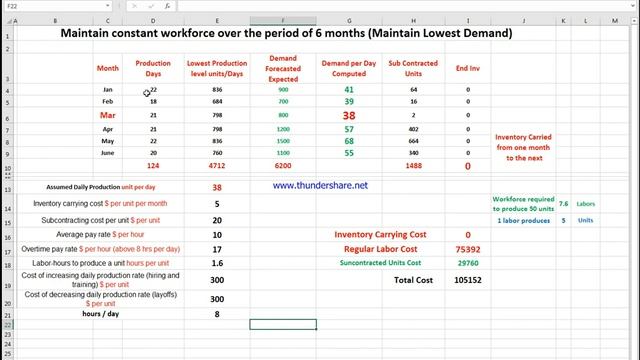Select Feb lowest production value 684
The height and width of the screenshot is (360, 640).
tap(217, 101)
